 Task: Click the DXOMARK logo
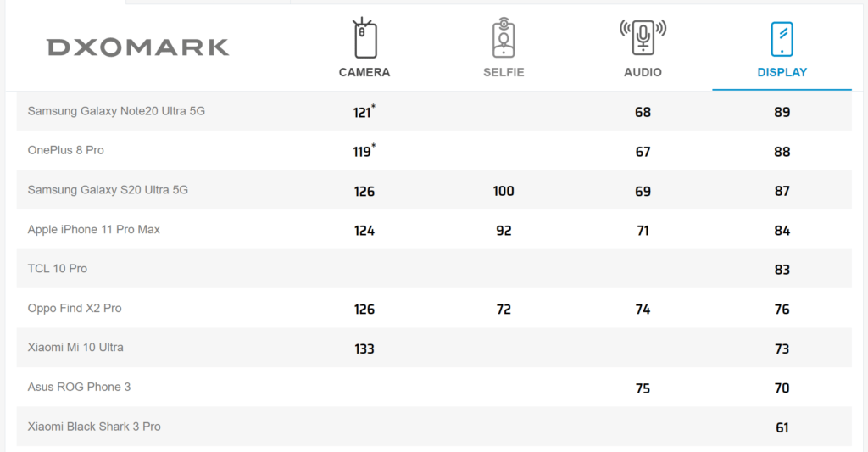pyautogui.click(x=137, y=47)
